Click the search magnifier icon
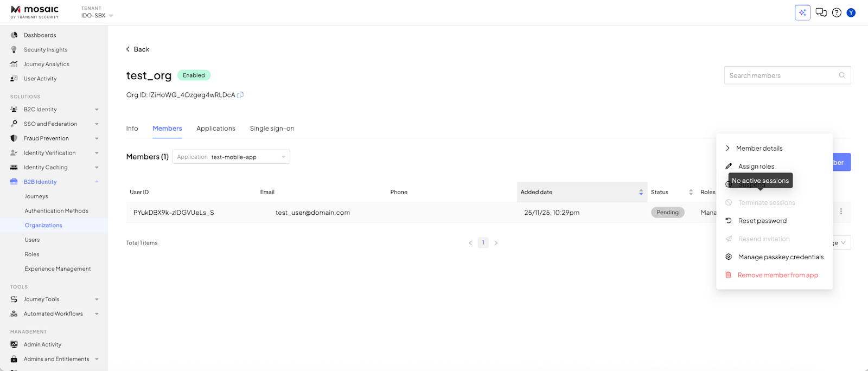 (842, 75)
